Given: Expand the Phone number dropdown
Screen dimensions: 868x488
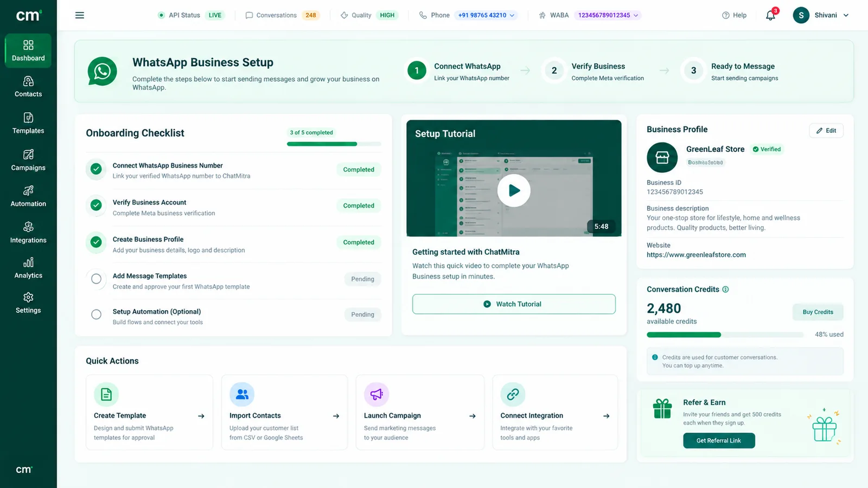Looking at the screenshot, I should click(x=486, y=15).
